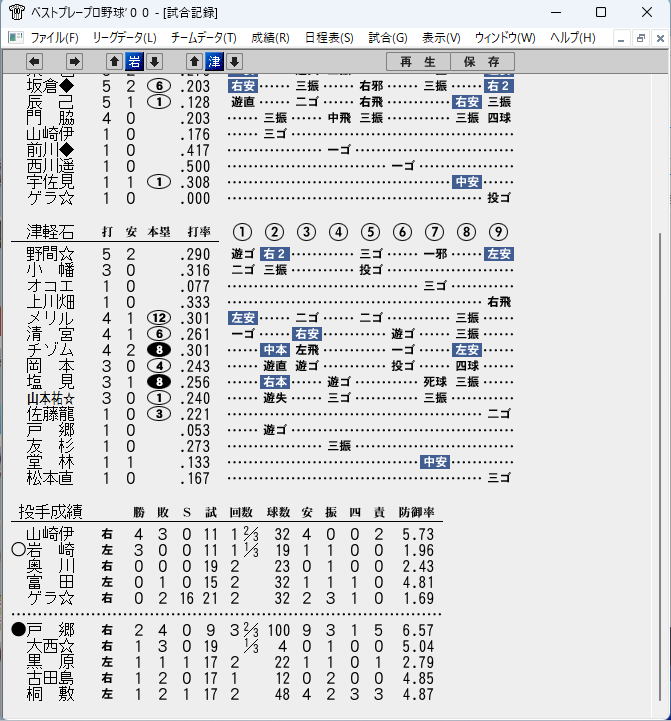The image size is (671, 721).
Task: Click the 遊失 cell for 山本祐
Action: 275,398
